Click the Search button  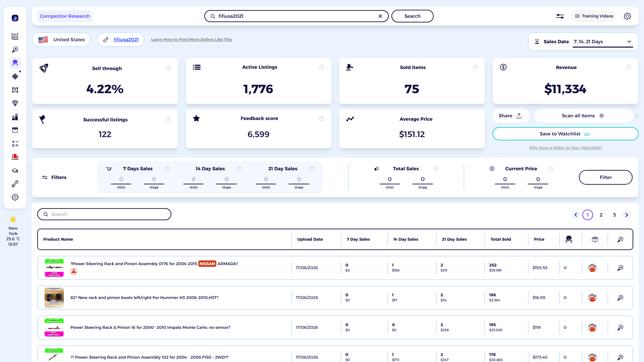pos(412,16)
